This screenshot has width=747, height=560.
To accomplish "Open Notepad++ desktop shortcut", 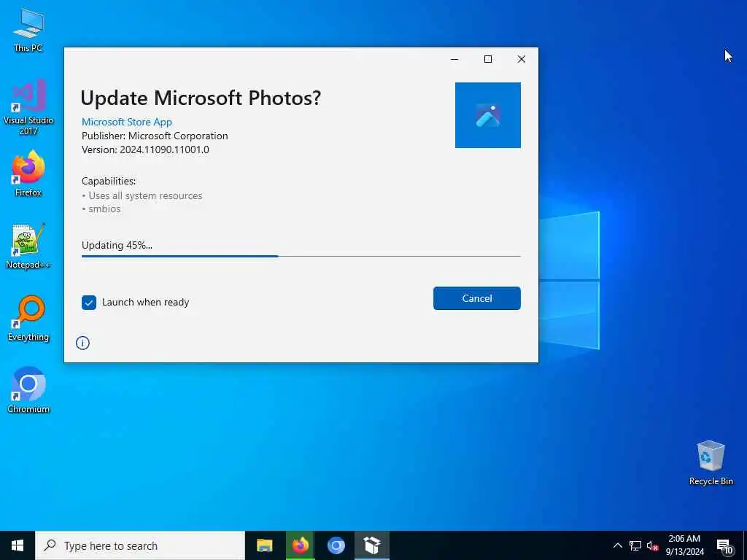I will [28, 246].
